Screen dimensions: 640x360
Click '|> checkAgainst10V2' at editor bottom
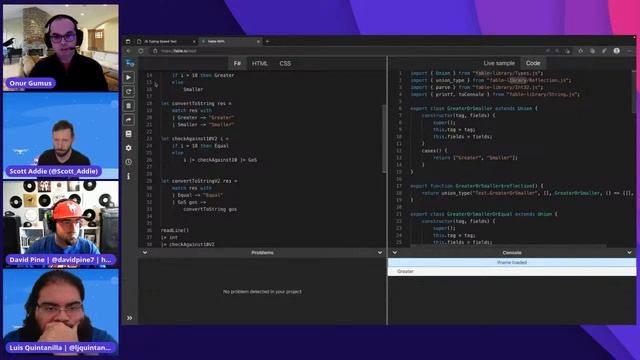click(x=188, y=244)
